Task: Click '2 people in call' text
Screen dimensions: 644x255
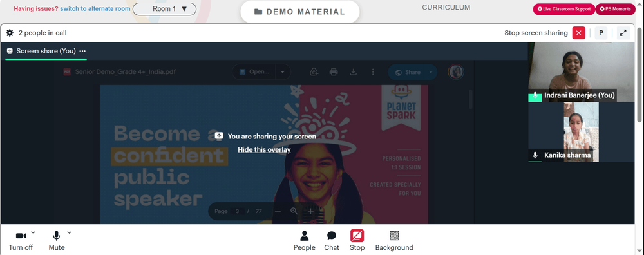Action: point(43,33)
